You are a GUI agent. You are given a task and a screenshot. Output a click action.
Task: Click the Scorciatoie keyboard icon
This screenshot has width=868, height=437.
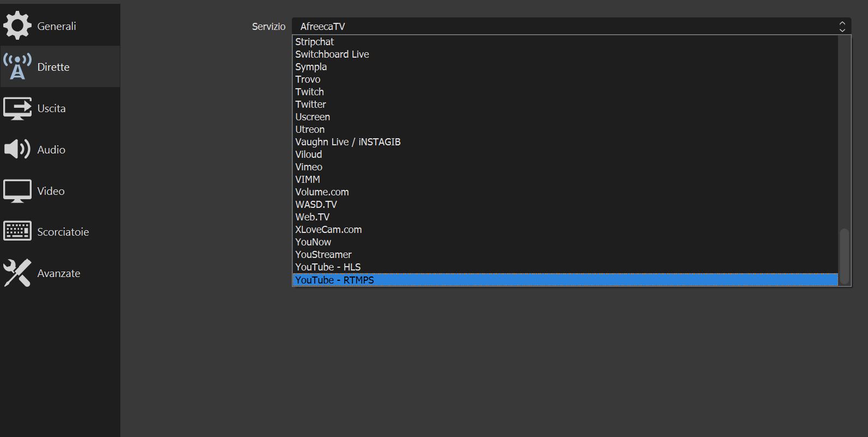(x=17, y=231)
